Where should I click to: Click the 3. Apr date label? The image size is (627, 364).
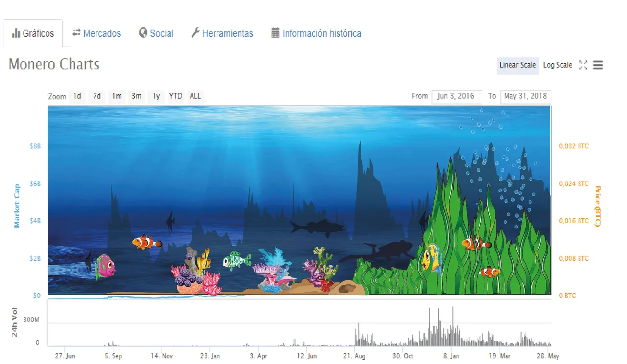coord(259,356)
